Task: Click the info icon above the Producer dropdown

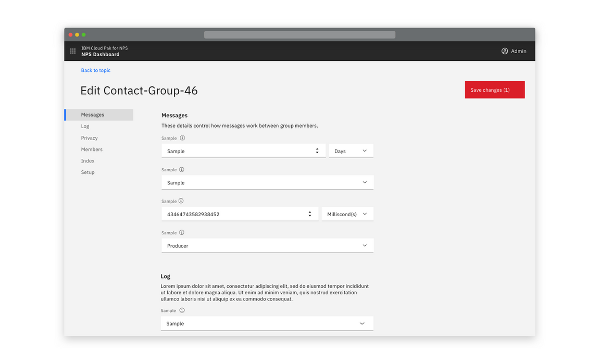Action: 182,232
